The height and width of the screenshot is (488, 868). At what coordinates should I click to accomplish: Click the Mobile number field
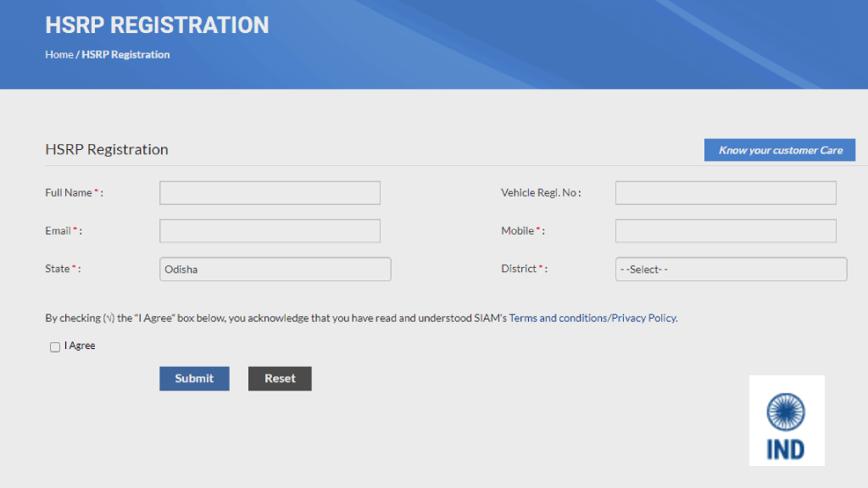pos(725,230)
